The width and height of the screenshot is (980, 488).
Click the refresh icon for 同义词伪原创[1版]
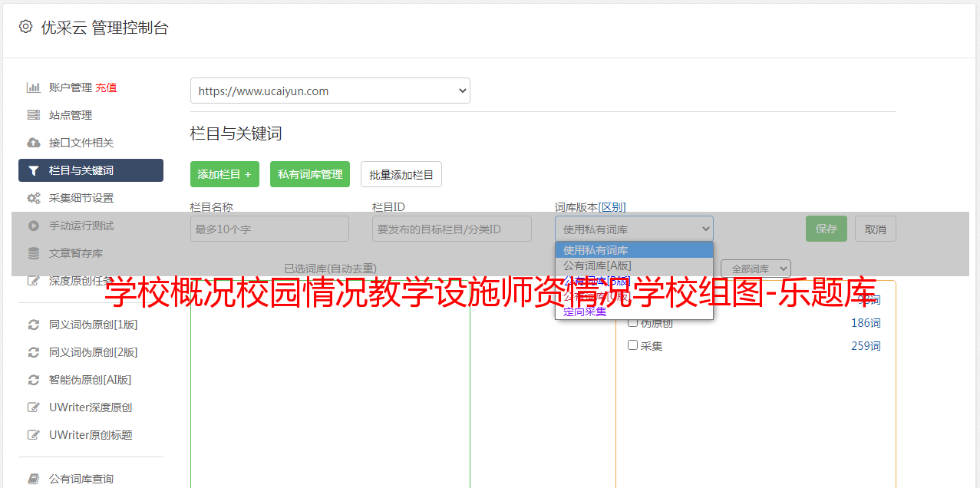pyautogui.click(x=33, y=325)
